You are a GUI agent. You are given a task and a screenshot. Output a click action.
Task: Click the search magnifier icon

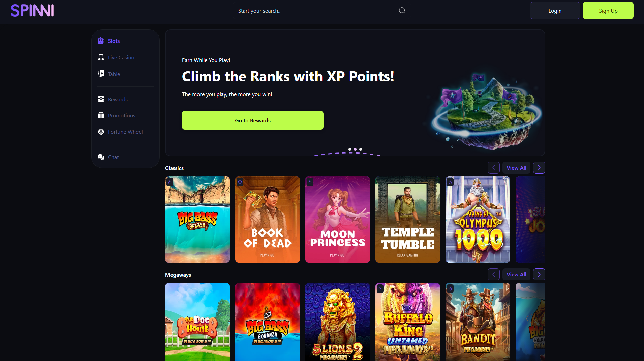tap(402, 10)
